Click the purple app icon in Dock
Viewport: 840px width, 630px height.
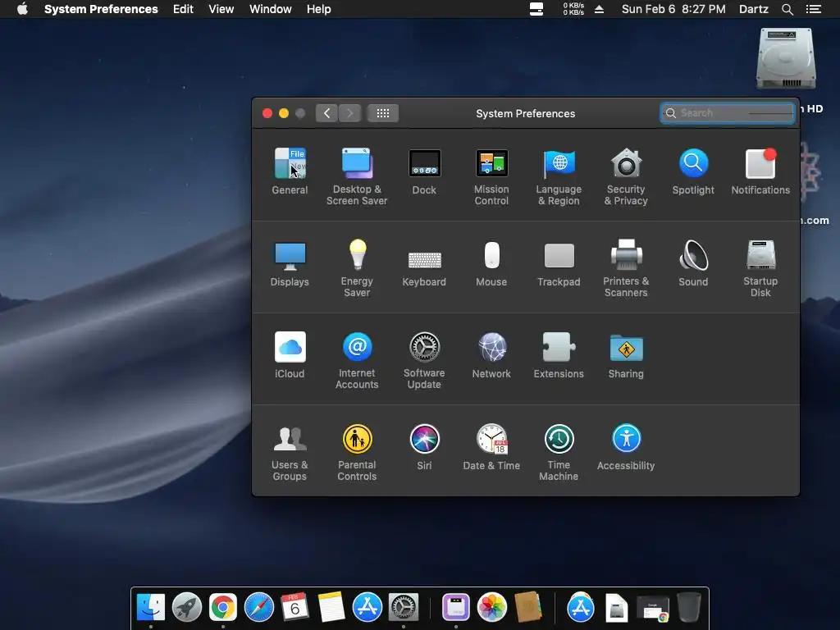(456, 608)
